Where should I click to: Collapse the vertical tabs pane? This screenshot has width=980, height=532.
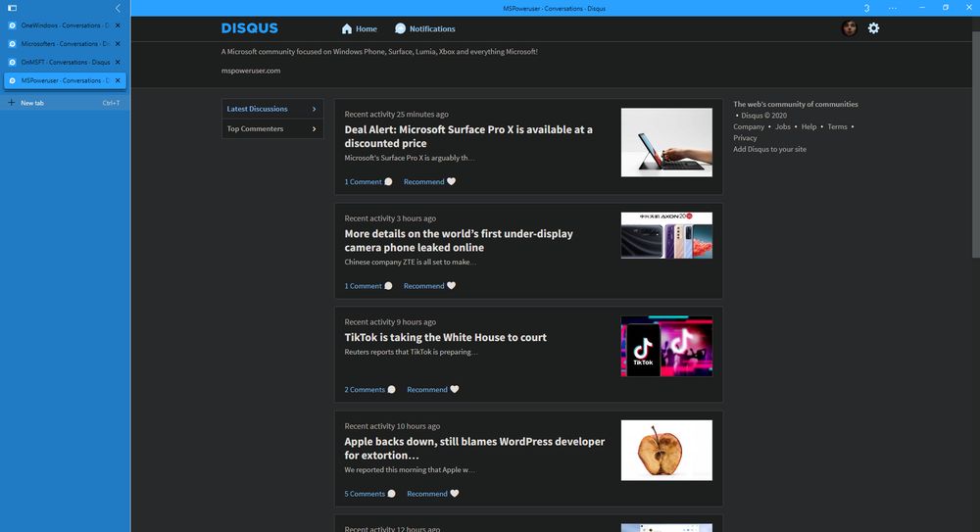[x=118, y=8]
